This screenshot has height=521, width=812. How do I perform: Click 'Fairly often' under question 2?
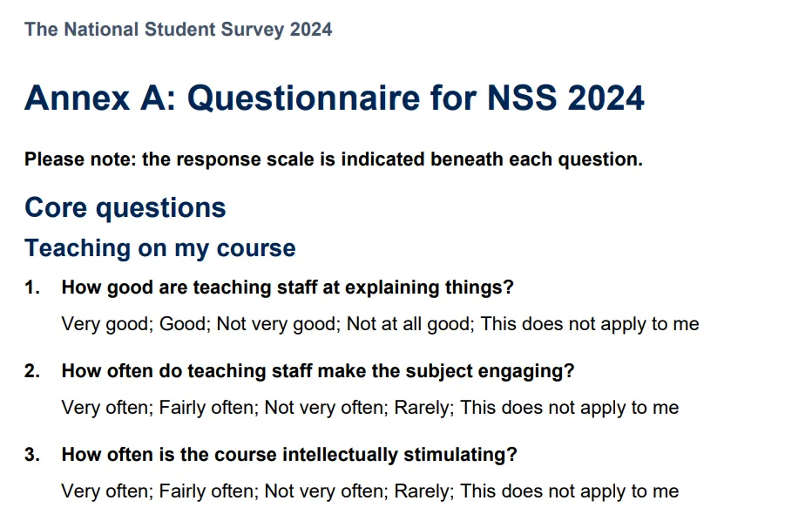[208, 408]
